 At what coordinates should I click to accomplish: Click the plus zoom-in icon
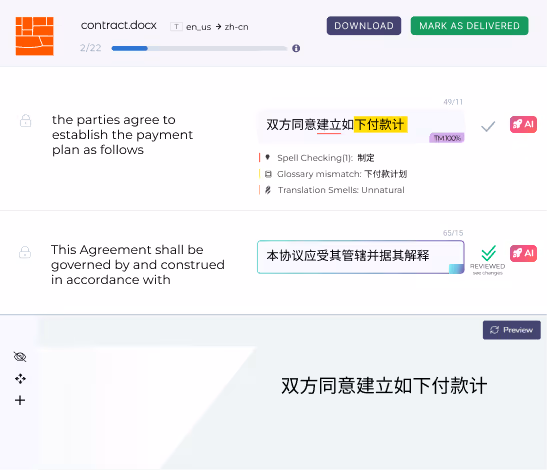pyautogui.click(x=20, y=400)
